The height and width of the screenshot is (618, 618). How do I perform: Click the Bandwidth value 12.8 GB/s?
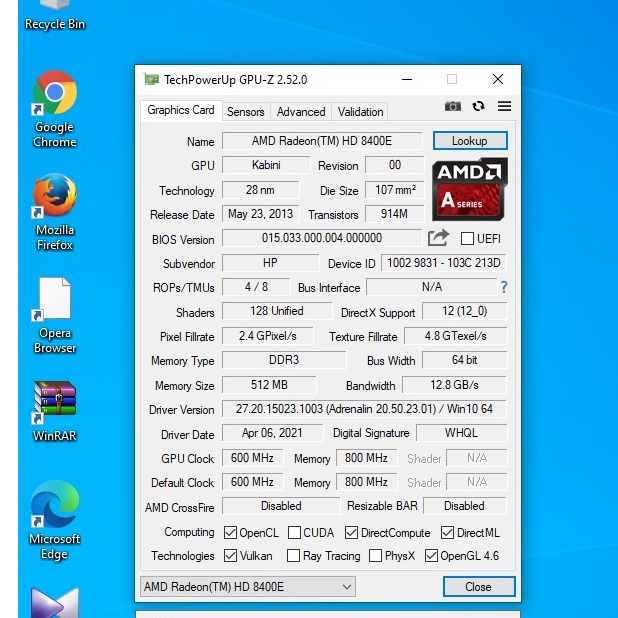pos(454,385)
